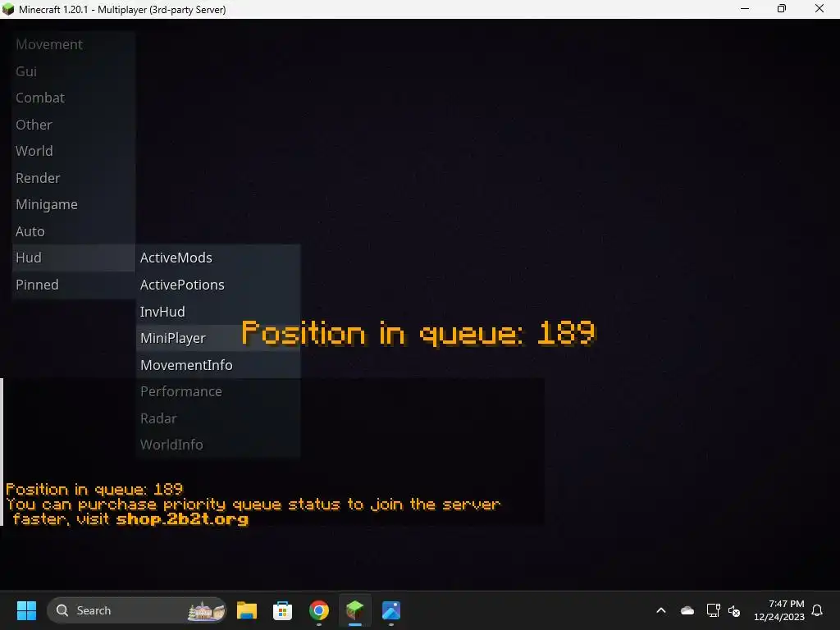The image size is (840, 630).
Task: Toggle the MovementInfo module
Action: click(x=218, y=365)
